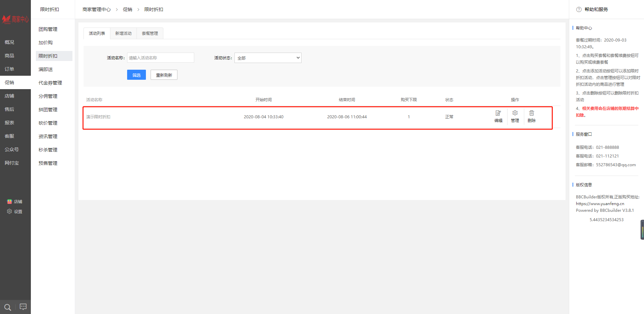Click email 552786543@qq.com
This screenshot has width=644, height=314.
(616, 165)
